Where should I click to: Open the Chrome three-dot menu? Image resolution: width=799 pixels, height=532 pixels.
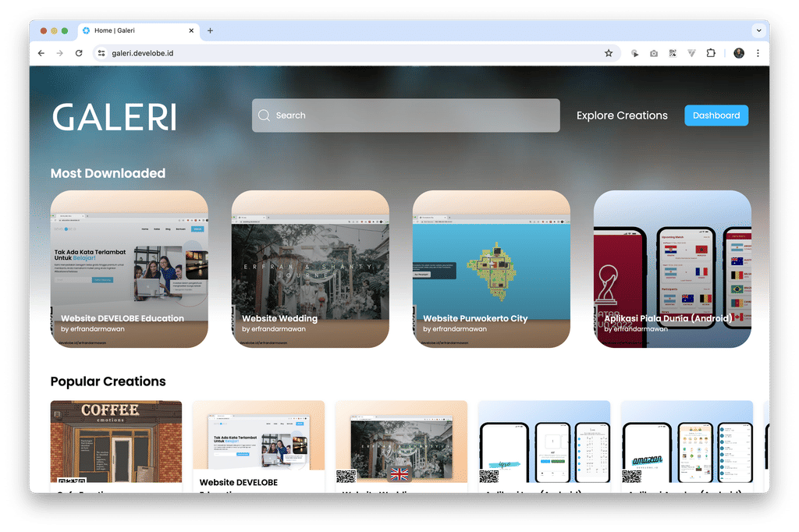pos(758,53)
